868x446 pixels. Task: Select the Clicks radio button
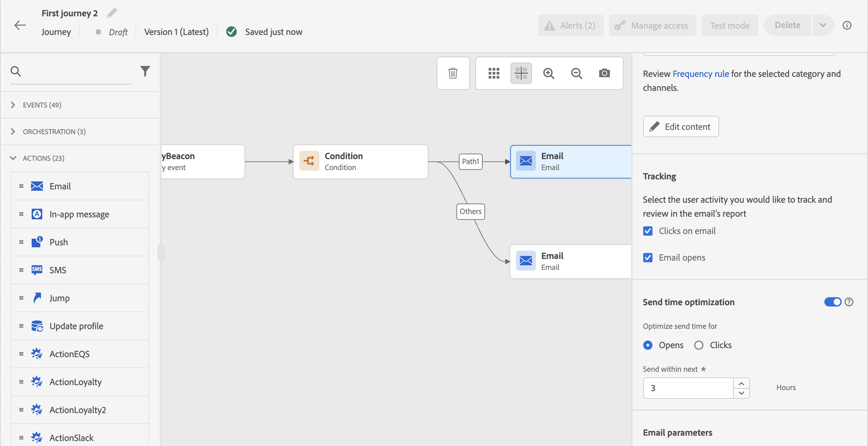pyautogui.click(x=698, y=345)
